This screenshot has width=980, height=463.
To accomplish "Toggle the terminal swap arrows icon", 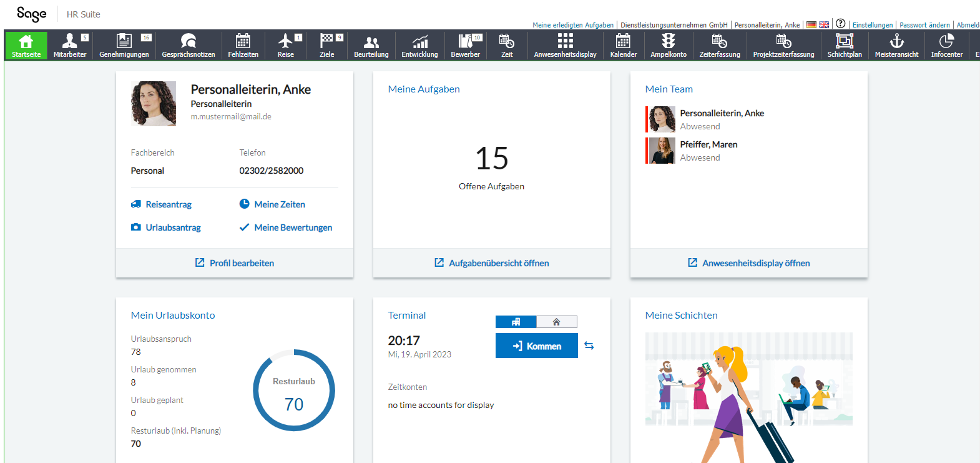I will [x=589, y=346].
